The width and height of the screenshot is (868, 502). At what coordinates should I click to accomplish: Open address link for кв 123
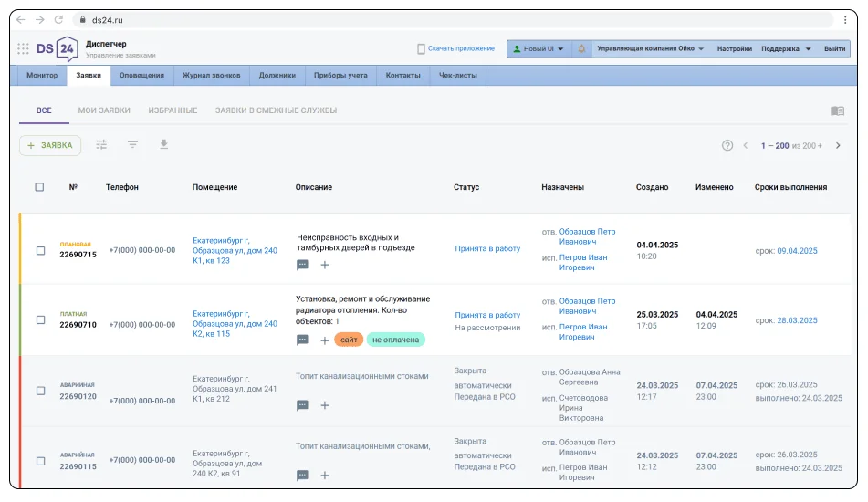[235, 251]
